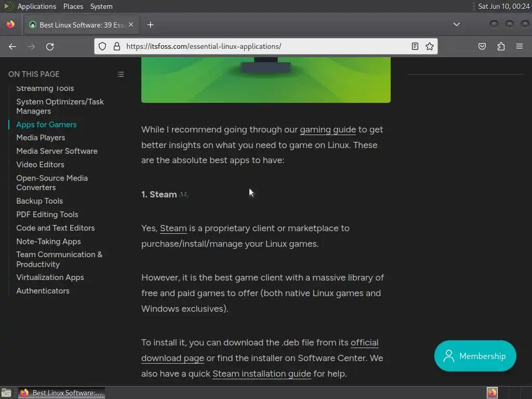Image resolution: width=532 pixels, height=399 pixels.
Task: Open the Membership button
Action: pos(475,356)
